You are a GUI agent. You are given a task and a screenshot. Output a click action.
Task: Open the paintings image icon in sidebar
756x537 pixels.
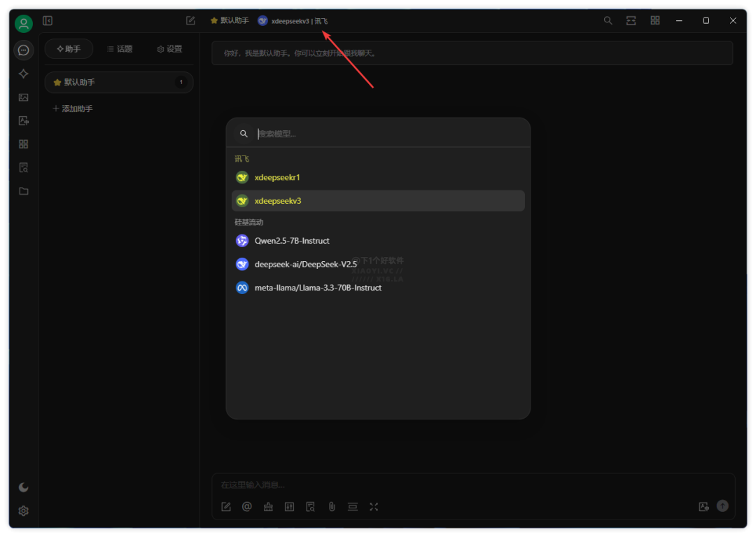(23, 97)
